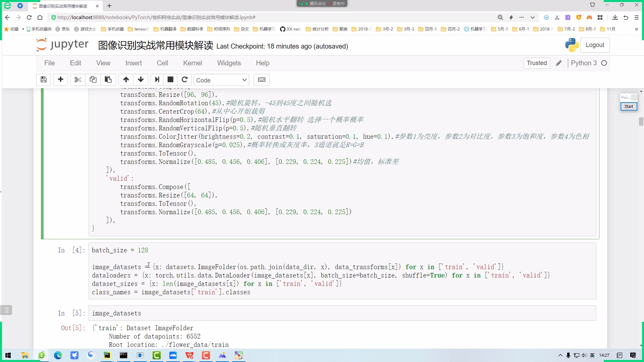644x362 pixels.
Task: Click the image_datasets cell In [5]
Action: click(x=342, y=313)
